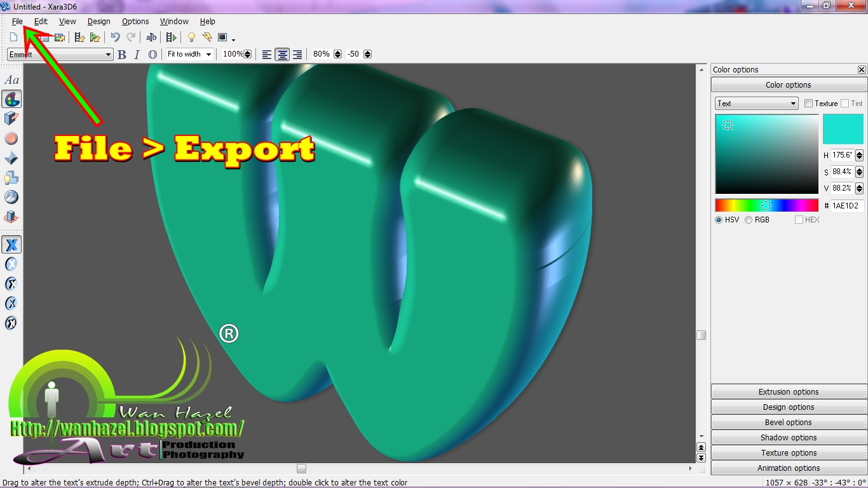Click the Undo arrow in the toolbar
Image resolution: width=868 pixels, height=488 pixels.
tap(115, 37)
